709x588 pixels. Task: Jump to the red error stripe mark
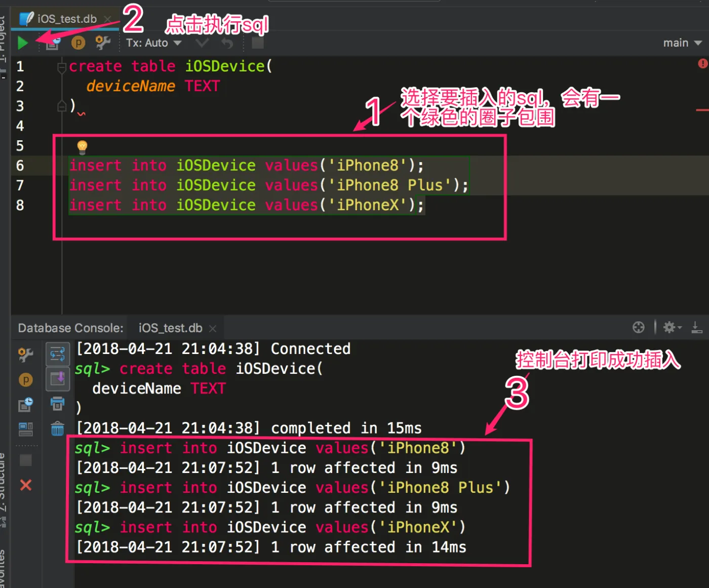[x=702, y=109]
